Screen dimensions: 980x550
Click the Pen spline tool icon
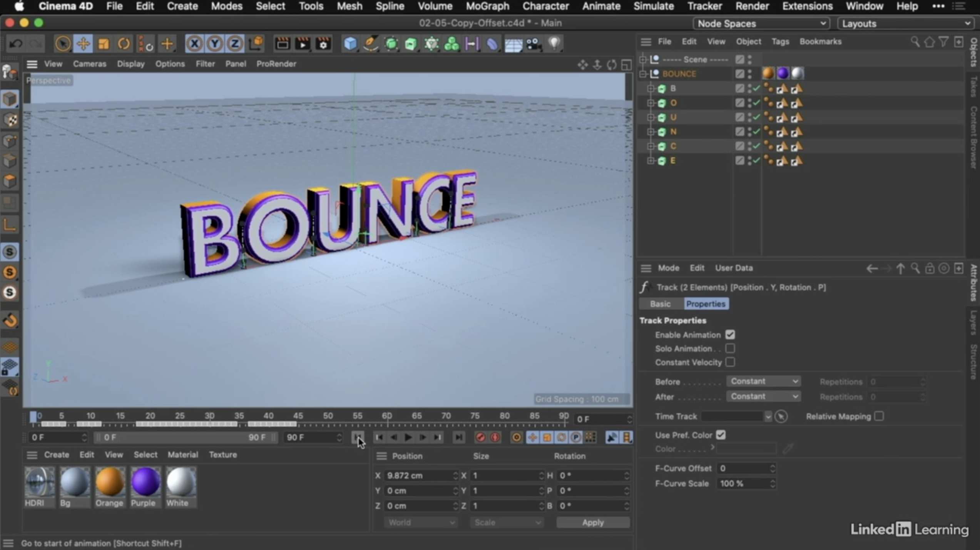(370, 43)
